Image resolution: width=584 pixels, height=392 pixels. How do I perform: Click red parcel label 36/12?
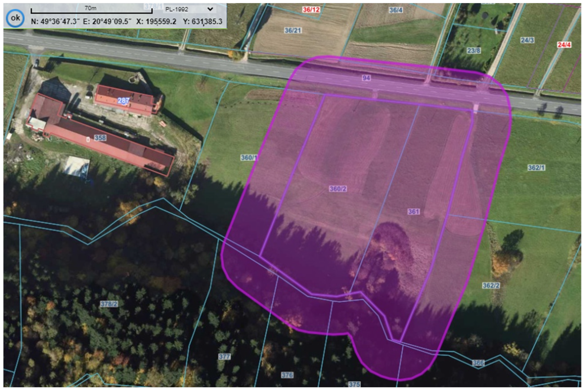tap(311, 10)
